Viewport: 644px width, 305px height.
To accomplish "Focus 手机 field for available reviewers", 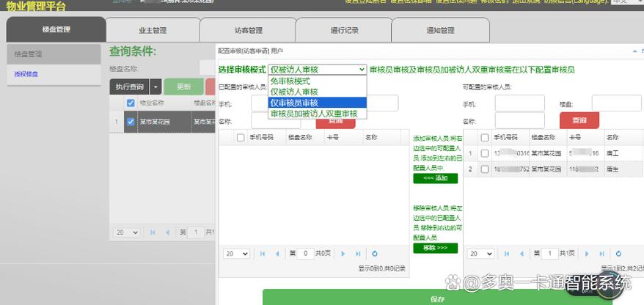I will [519, 103].
